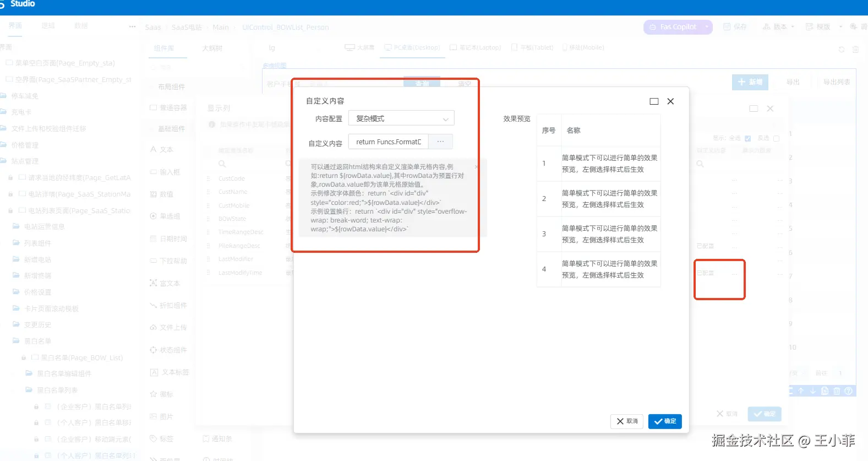Open the 站点管理 folder in the tree

24,161
